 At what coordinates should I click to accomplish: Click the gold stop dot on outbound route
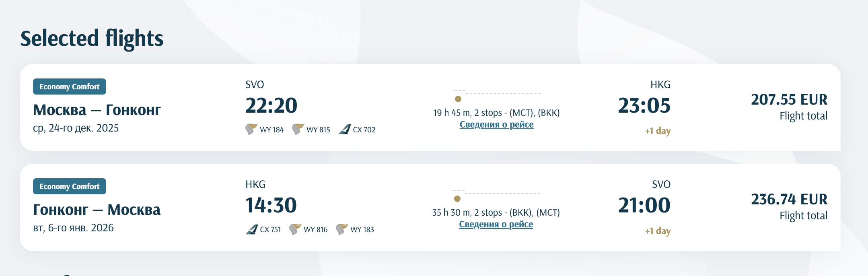tap(458, 99)
